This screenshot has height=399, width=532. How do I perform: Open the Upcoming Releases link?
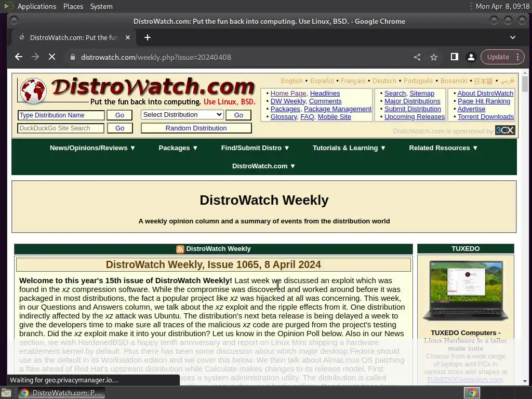click(414, 117)
